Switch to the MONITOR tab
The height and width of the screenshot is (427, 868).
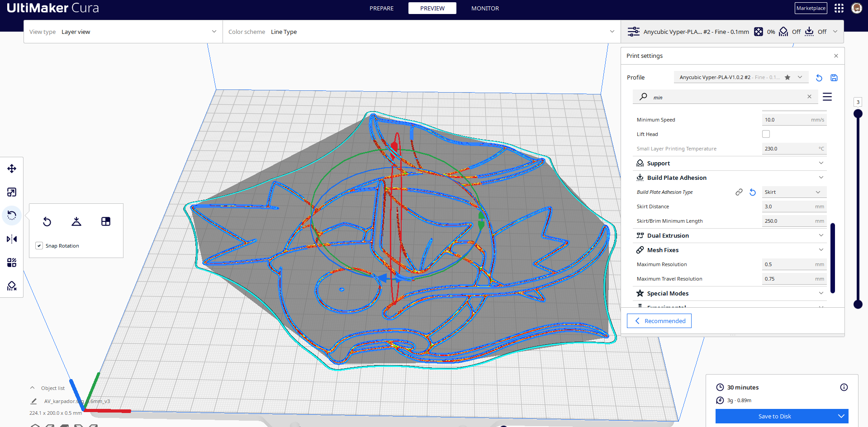[485, 8]
